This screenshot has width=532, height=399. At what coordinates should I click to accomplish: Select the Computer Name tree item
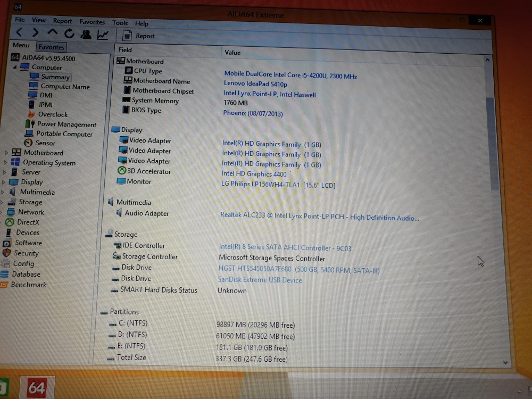[60, 87]
